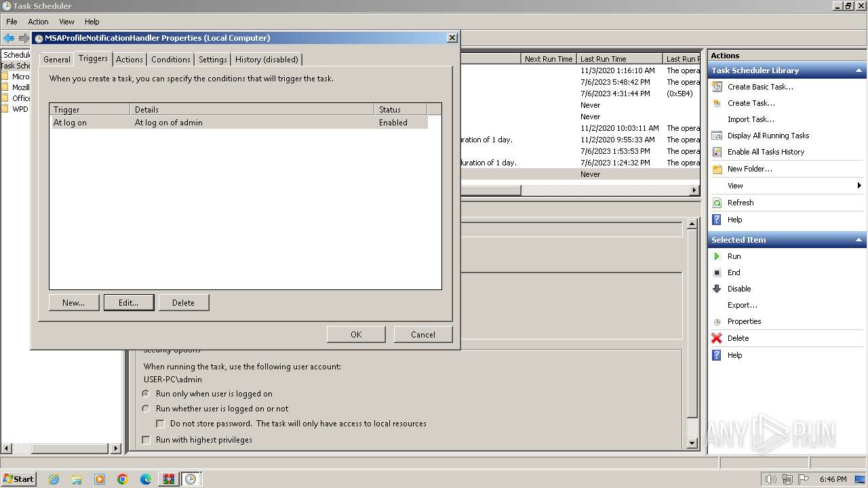
Task: Open the View menu
Action: [x=66, y=22]
